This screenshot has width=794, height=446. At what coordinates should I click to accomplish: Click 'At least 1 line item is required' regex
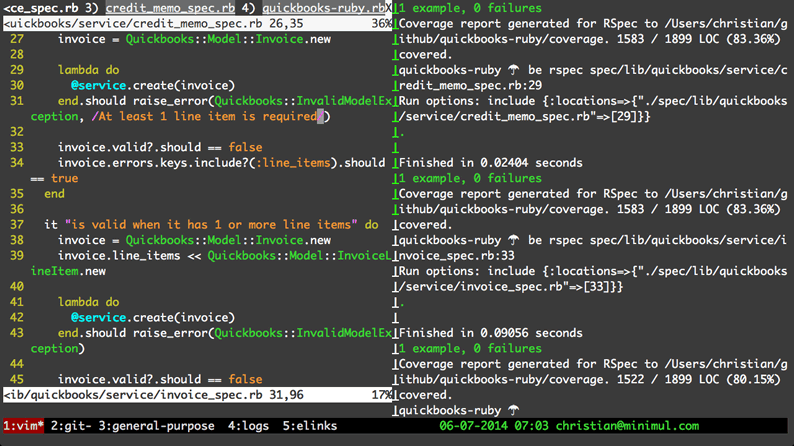pos(208,116)
